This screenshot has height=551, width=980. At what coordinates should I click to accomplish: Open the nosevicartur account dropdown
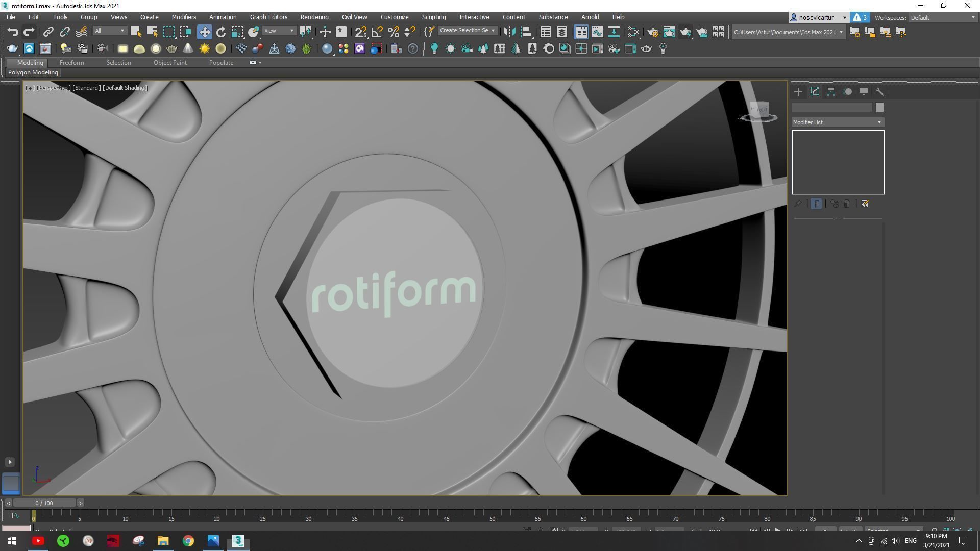818,17
